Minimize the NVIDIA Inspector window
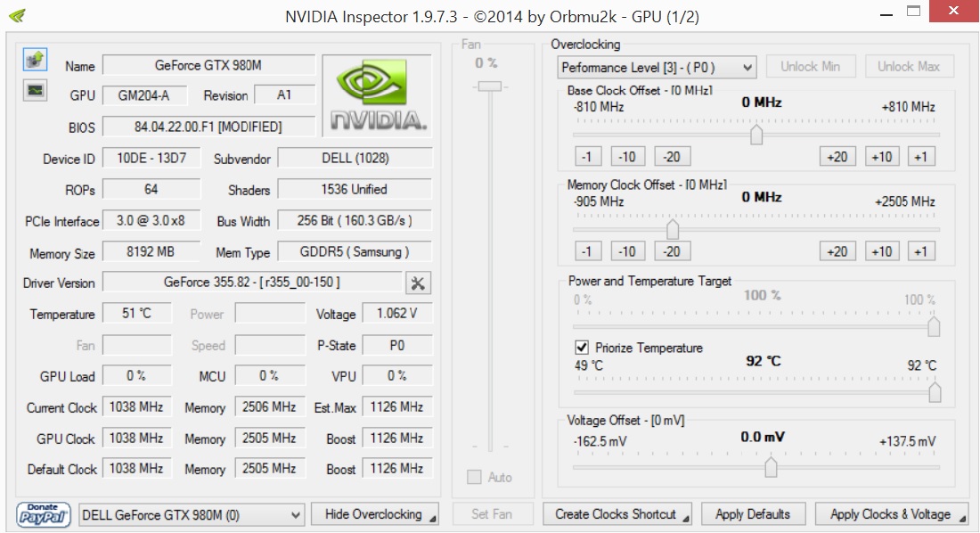Viewport: 980px width, 533px height. (x=886, y=14)
